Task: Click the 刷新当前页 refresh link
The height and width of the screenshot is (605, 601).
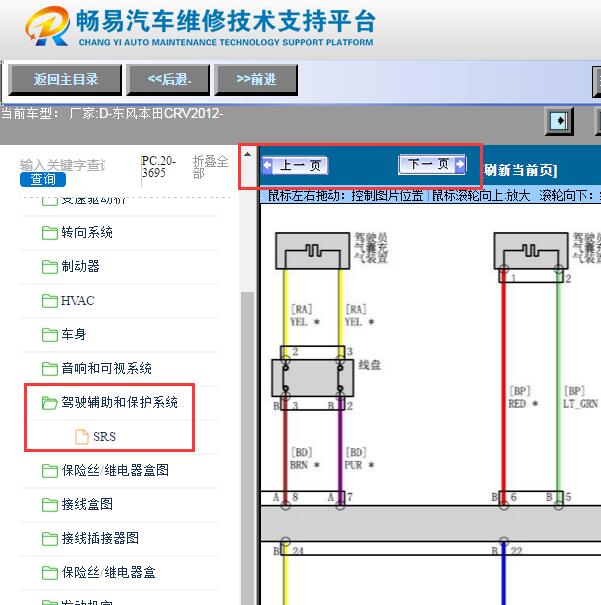Action: click(520, 170)
